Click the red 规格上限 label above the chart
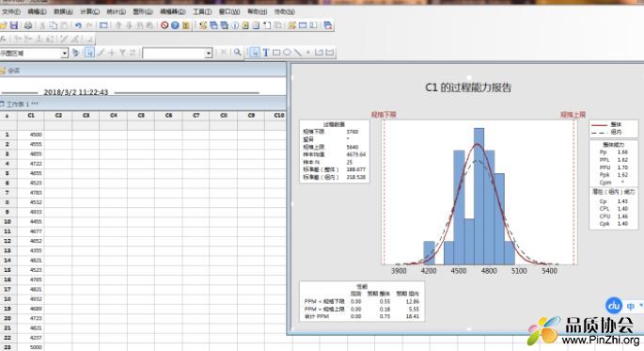The image size is (644, 351). [573, 114]
